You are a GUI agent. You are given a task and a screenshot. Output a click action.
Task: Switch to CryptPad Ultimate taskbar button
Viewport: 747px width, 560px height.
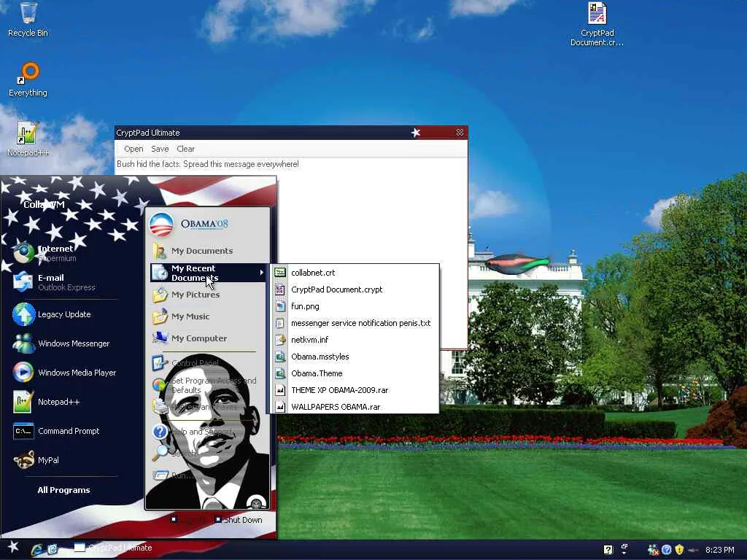click(113, 548)
